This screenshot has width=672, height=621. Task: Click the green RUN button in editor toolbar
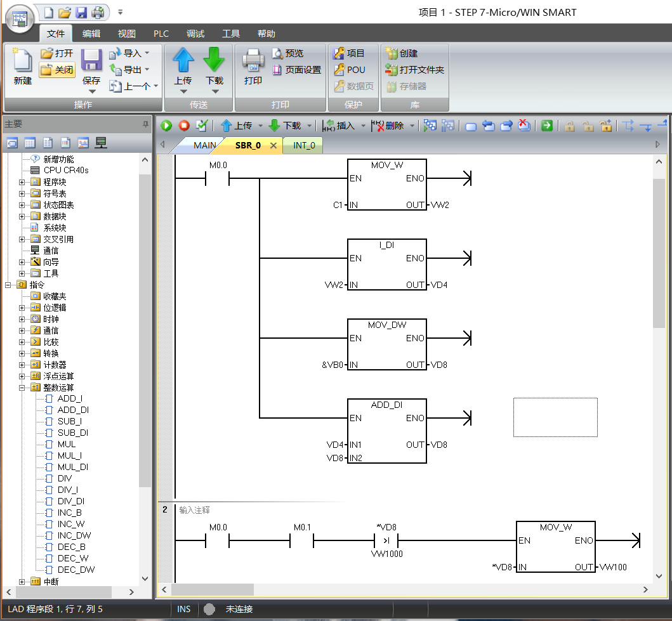click(x=166, y=126)
